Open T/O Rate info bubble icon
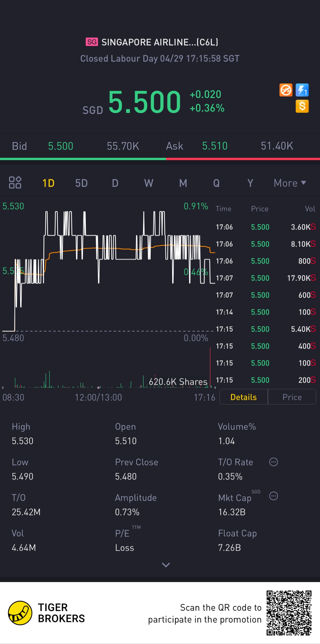The image size is (320, 644). click(274, 462)
